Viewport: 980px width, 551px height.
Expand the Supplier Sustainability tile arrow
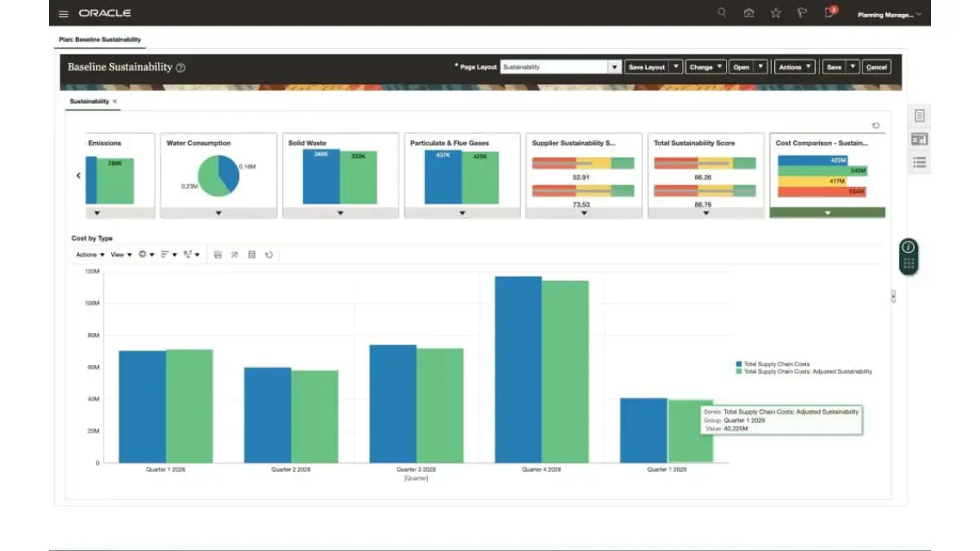click(x=584, y=213)
